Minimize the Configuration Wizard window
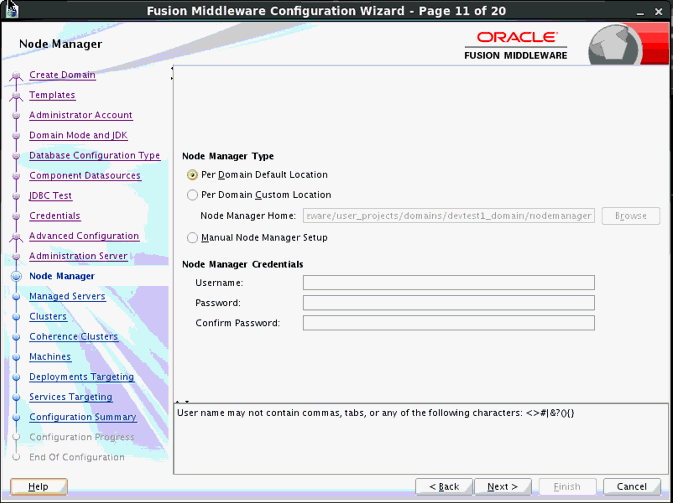 (x=640, y=12)
